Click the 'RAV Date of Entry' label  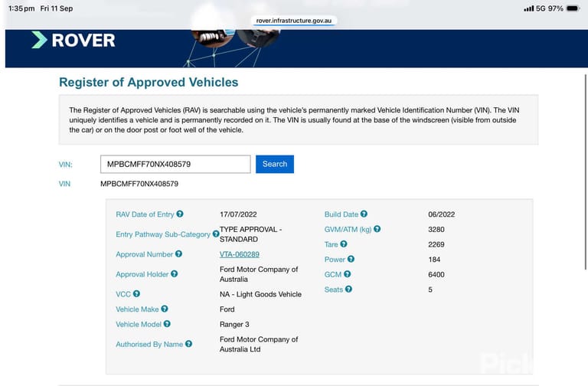click(x=145, y=214)
